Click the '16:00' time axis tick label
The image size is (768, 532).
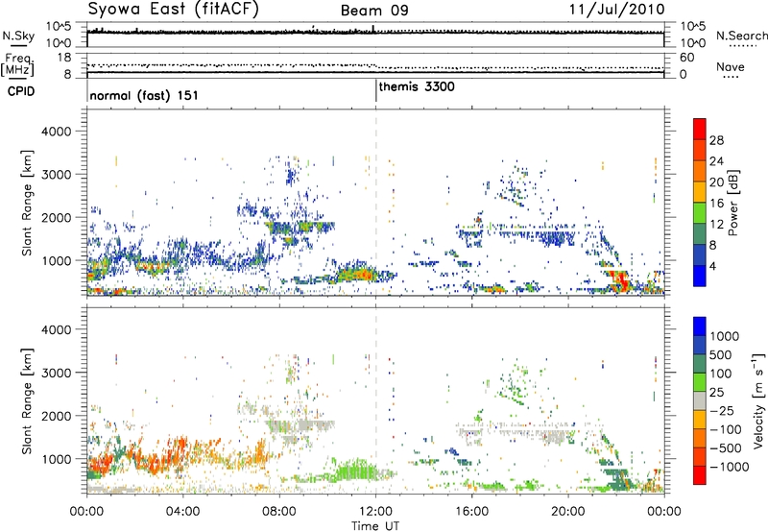[471, 512]
